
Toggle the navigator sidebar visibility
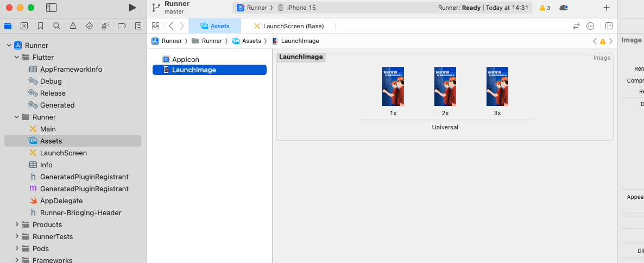click(x=52, y=8)
